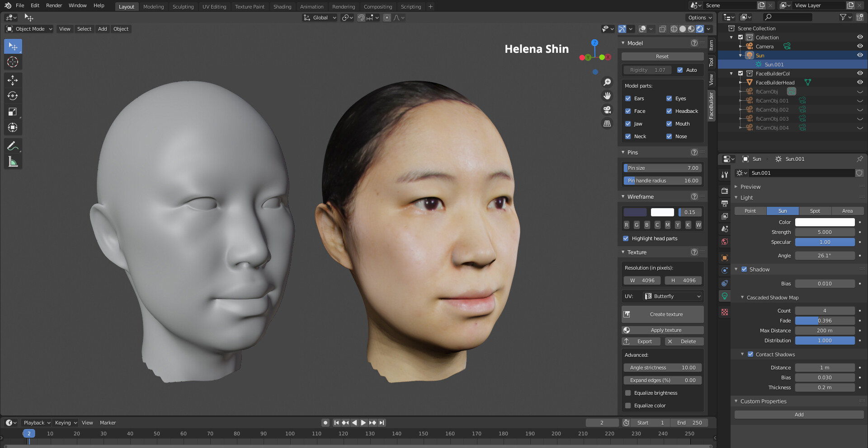Activate the Scale tool
The width and height of the screenshot is (868, 448).
coord(13,112)
